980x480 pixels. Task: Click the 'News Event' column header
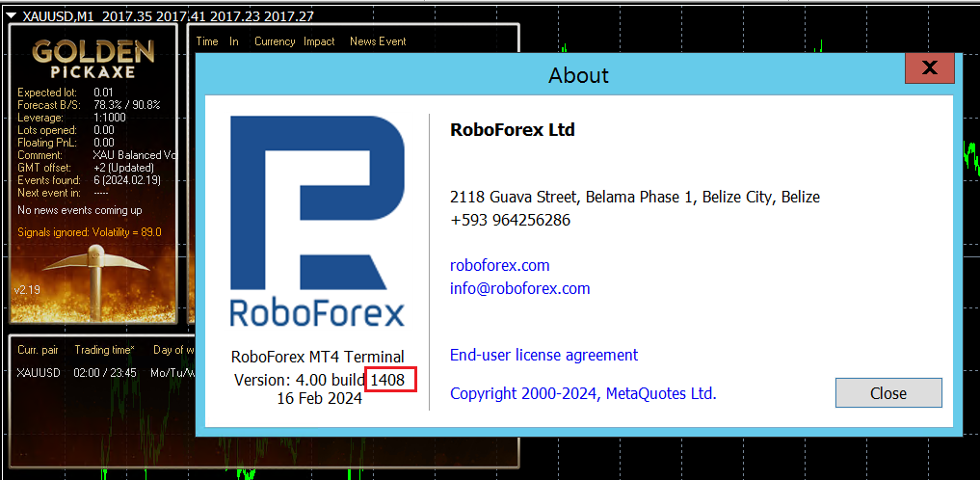point(378,41)
